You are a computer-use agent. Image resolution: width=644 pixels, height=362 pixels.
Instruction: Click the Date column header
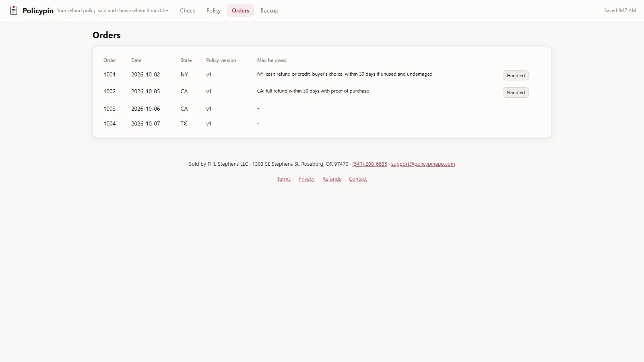click(136, 60)
